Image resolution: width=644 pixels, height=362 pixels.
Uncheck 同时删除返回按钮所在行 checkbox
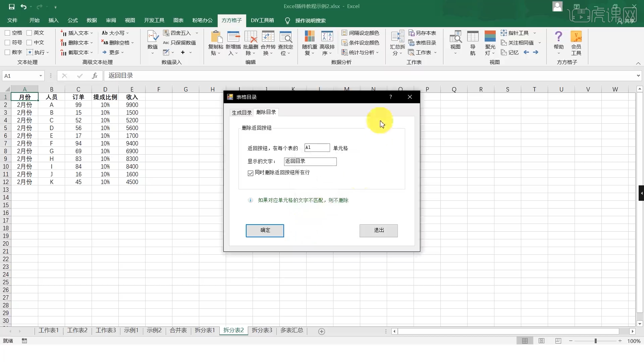[251, 173]
